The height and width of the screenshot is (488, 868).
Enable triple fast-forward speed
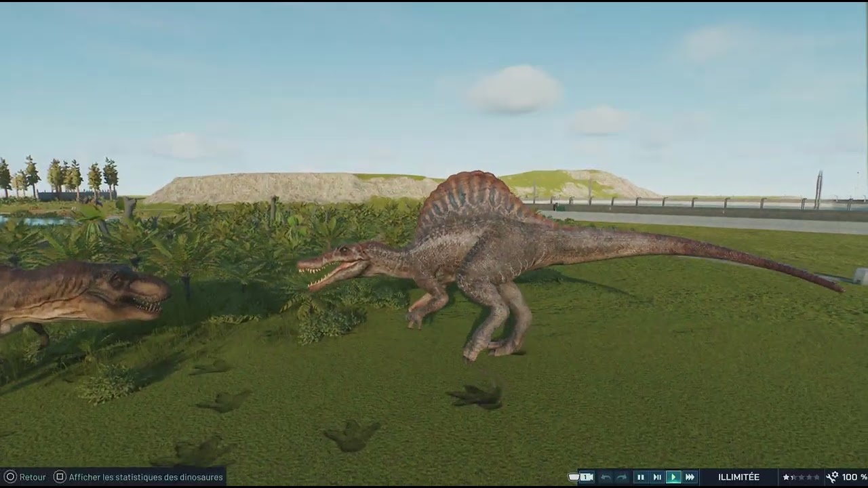click(690, 477)
